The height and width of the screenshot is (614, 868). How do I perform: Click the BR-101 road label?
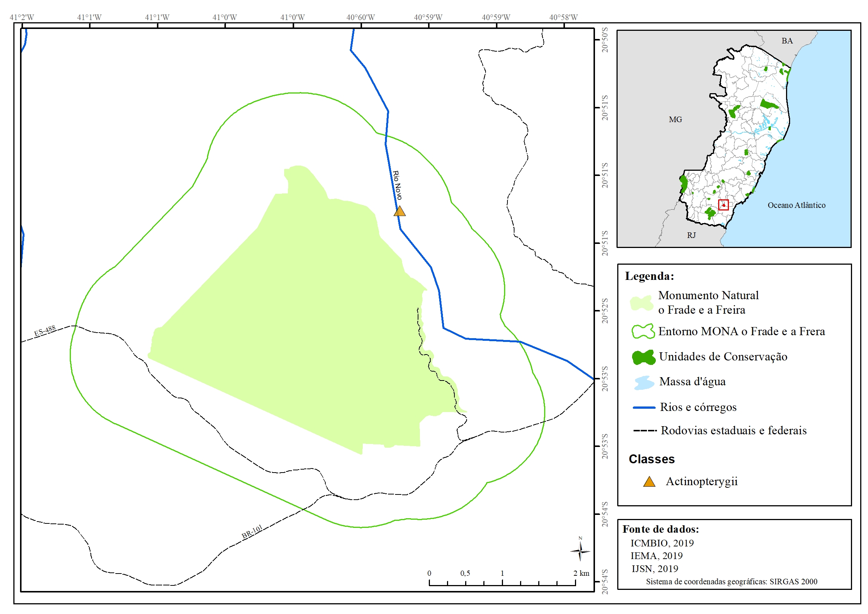[x=252, y=532]
